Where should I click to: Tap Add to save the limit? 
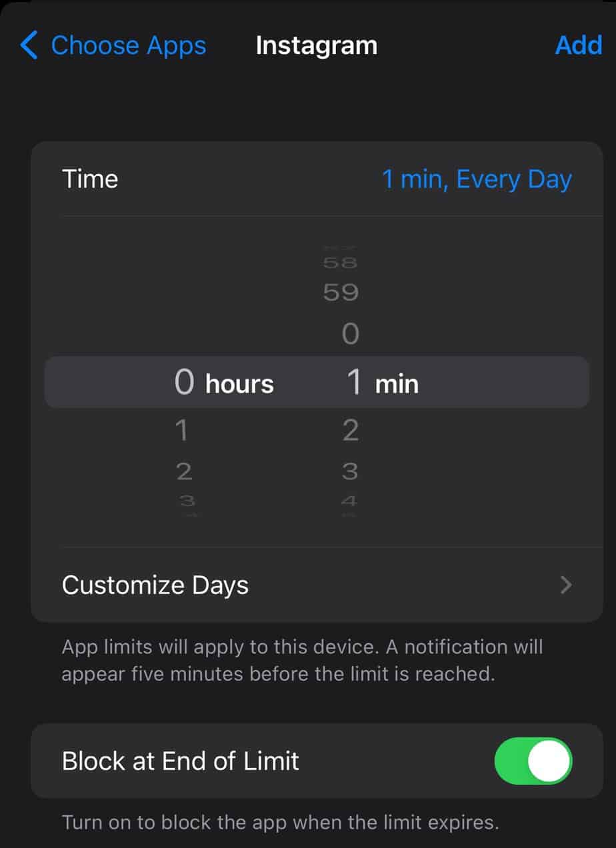579,45
